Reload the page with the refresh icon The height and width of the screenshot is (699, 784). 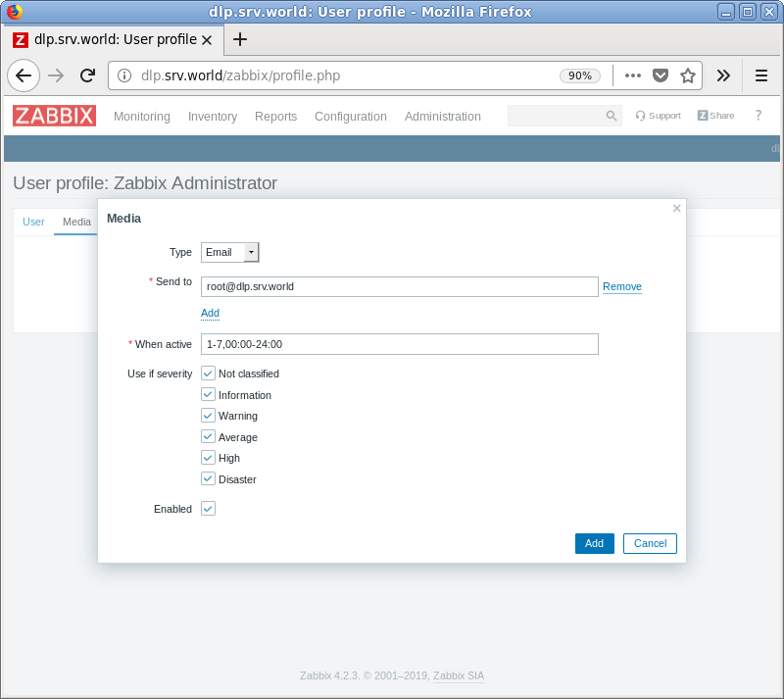pos(88,75)
